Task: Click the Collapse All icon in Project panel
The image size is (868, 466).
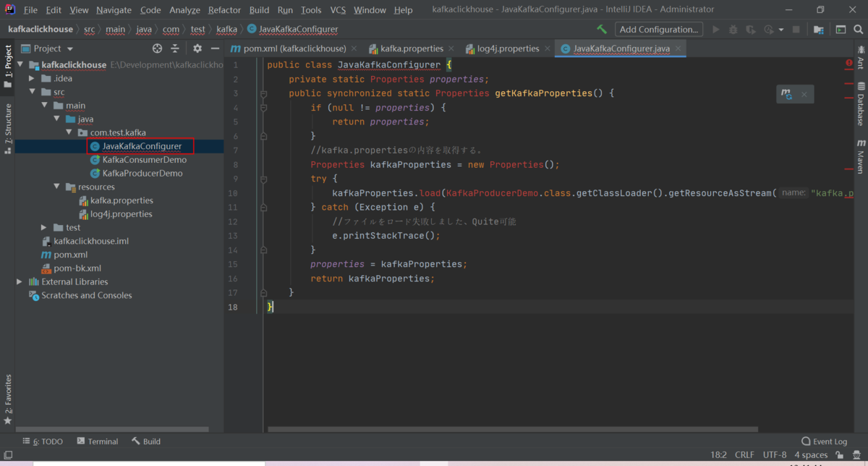Action: (175, 48)
